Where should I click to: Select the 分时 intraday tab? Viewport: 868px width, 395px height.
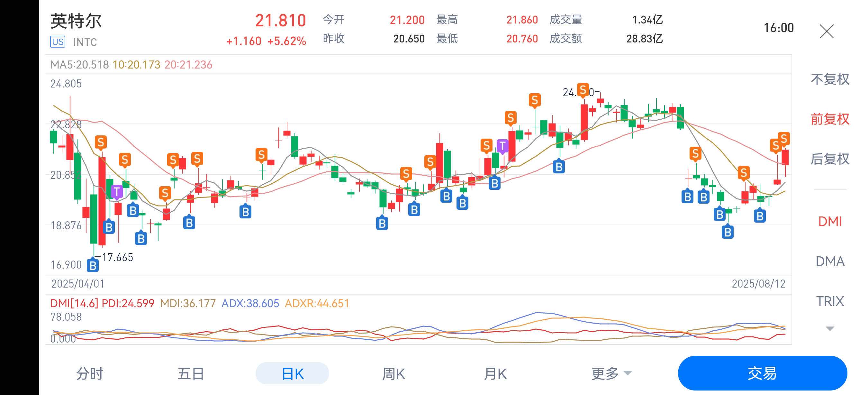tap(90, 373)
